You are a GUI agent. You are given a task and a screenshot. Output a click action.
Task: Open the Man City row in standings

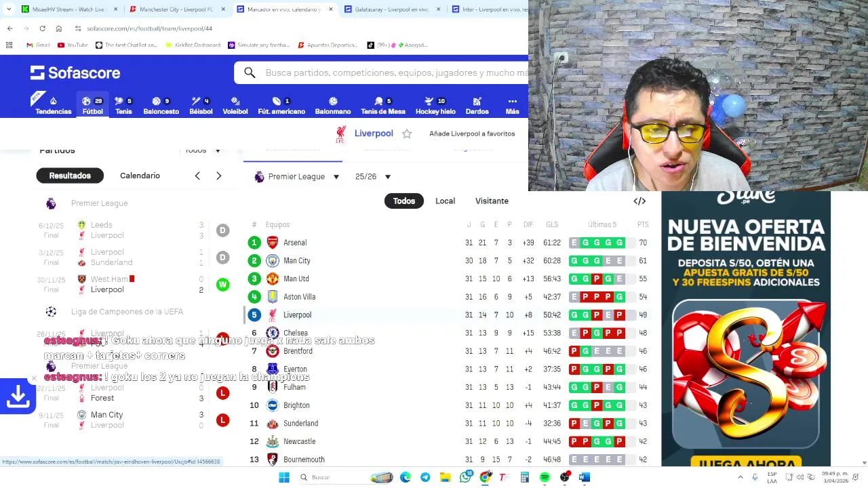[x=448, y=260]
